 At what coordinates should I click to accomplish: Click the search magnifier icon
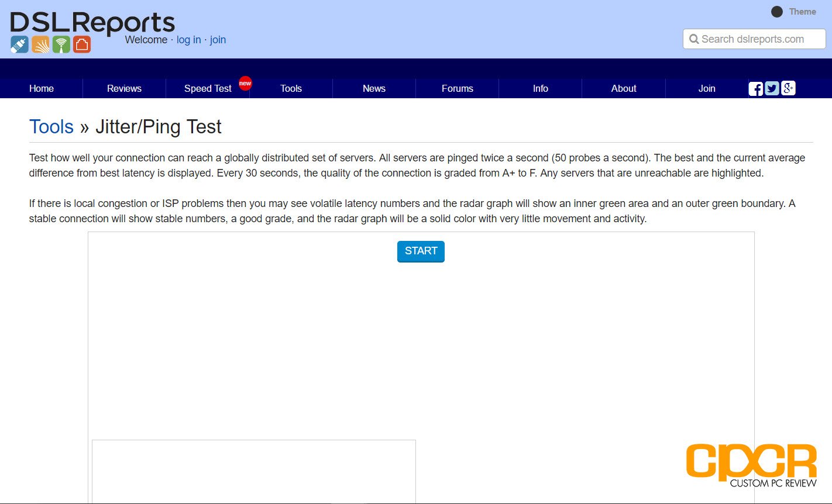695,39
